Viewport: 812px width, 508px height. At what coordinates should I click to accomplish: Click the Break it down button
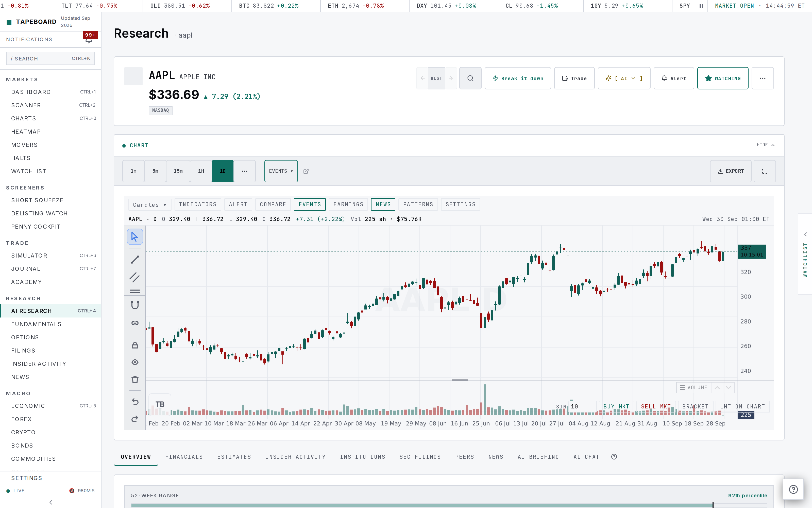click(517, 78)
